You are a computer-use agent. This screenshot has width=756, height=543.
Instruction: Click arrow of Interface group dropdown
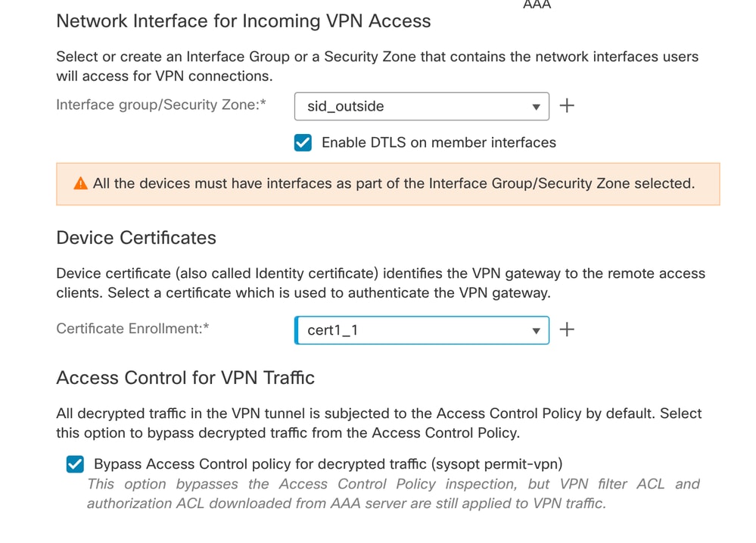(536, 107)
